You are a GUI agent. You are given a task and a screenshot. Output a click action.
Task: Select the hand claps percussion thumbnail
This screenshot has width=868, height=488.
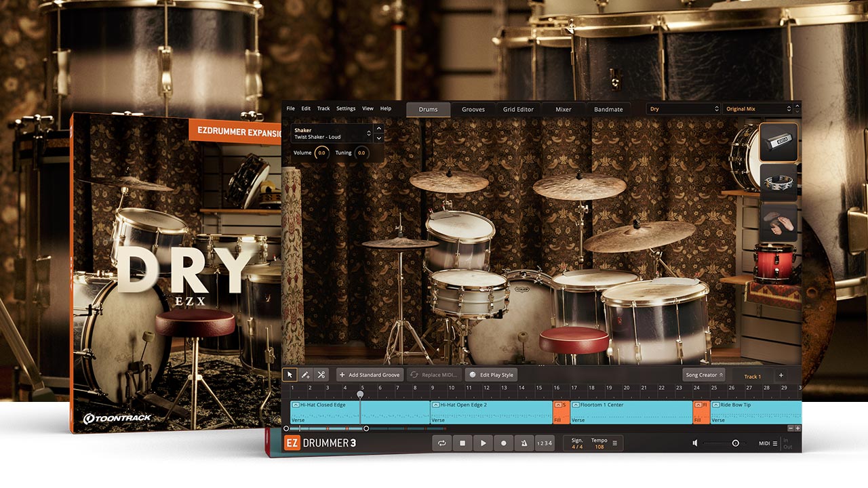778,223
